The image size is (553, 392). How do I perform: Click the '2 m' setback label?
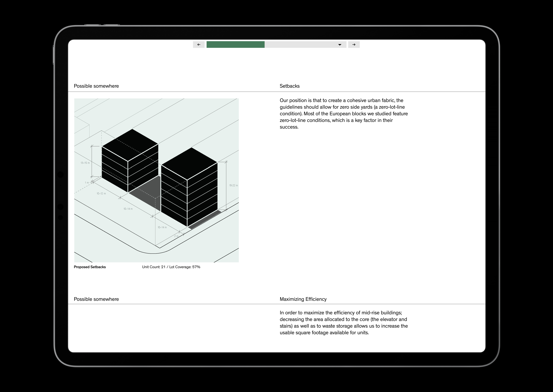[176, 236]
